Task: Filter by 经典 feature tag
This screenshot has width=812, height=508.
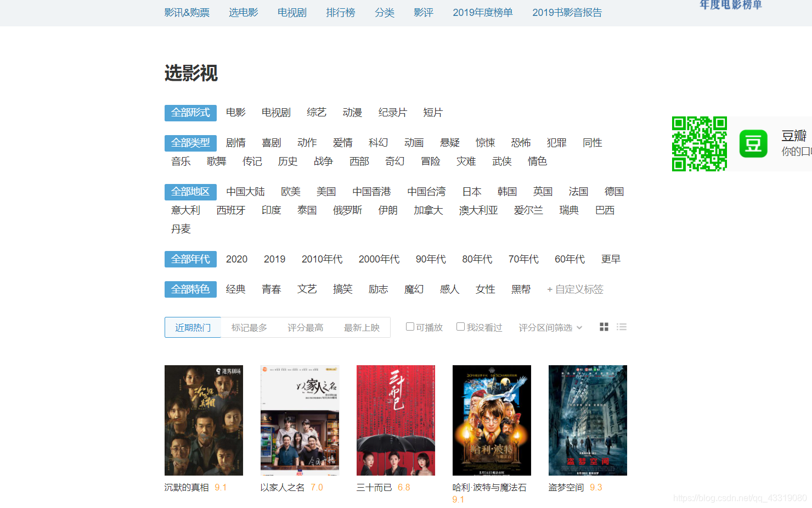Action: coord(236,289)
